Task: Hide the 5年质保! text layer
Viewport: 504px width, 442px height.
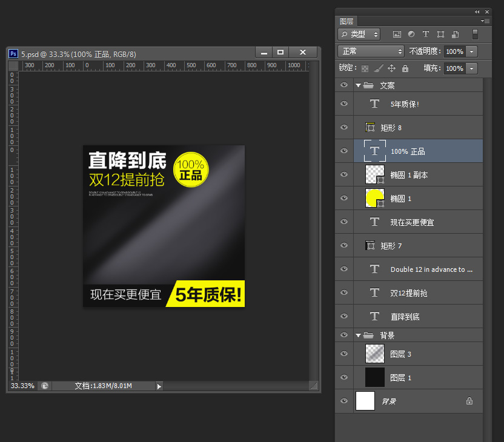Action: 344,104
